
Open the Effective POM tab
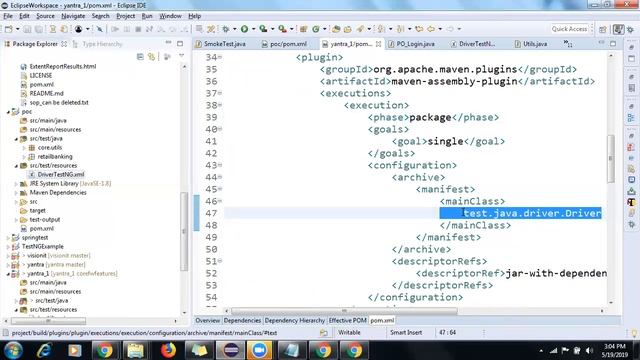[x=347, y=321]
